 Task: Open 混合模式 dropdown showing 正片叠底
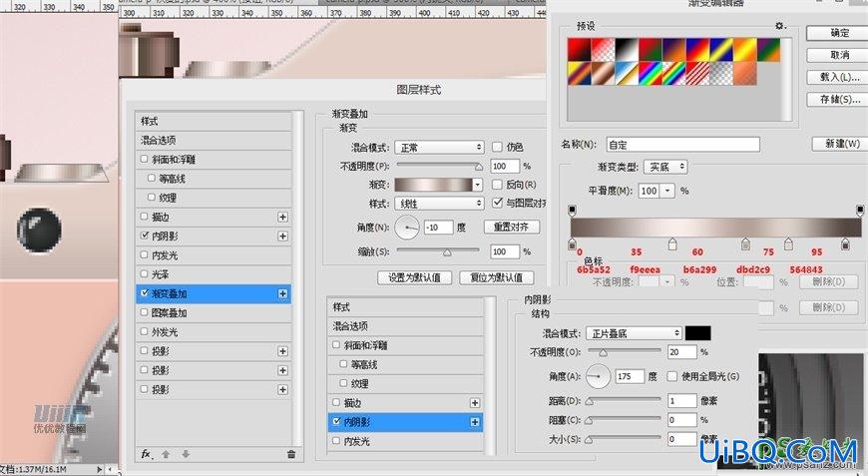click(x=634, y=333)
